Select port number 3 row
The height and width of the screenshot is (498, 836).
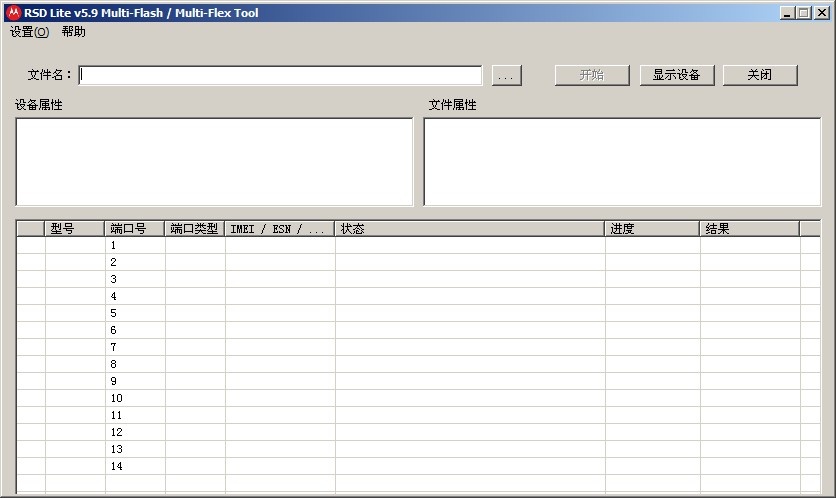point(419,279)
